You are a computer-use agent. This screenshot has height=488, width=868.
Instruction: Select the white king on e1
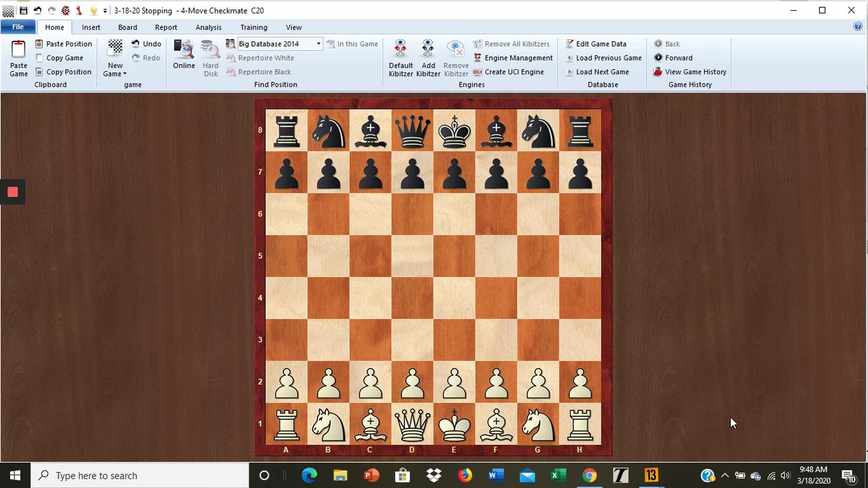coord(454,424)
